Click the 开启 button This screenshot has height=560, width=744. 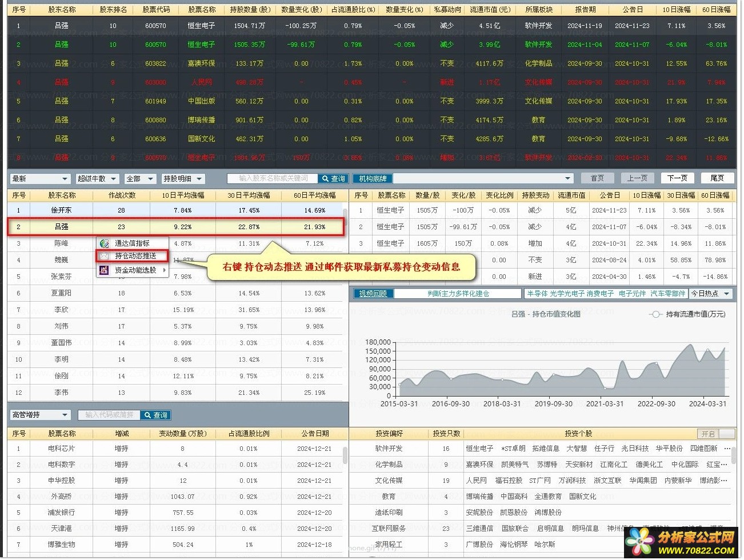pos(708,434)
